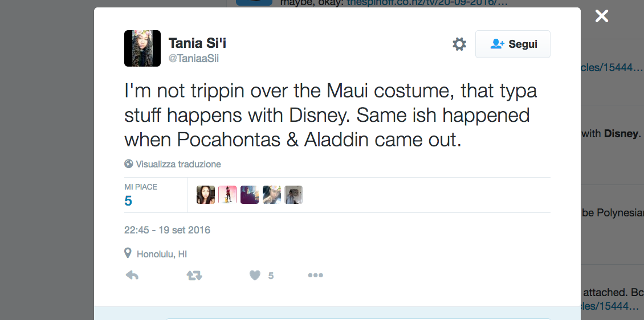The image size is (644, 320).
Task: Click the Segui follow button
Action: click(x=513, y=44)
